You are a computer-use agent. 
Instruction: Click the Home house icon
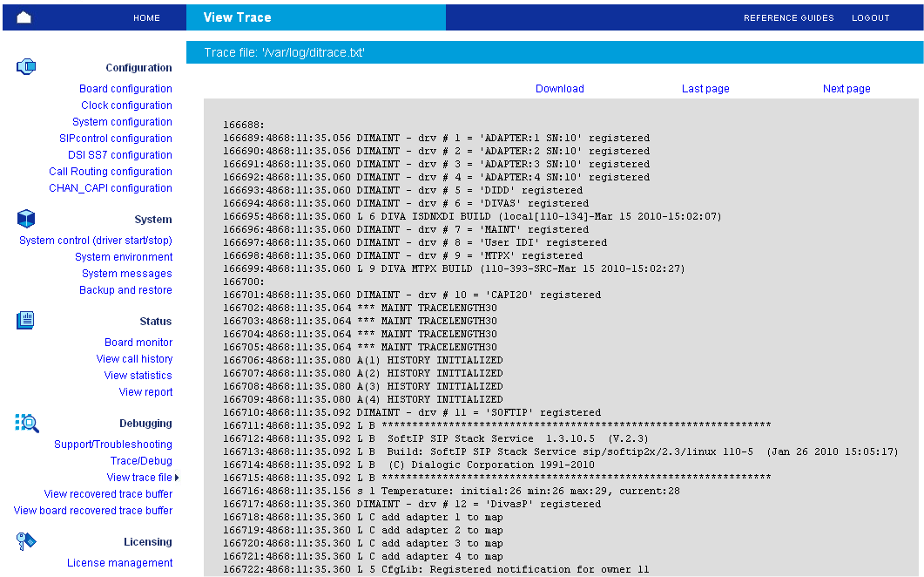tap(23, 17)
